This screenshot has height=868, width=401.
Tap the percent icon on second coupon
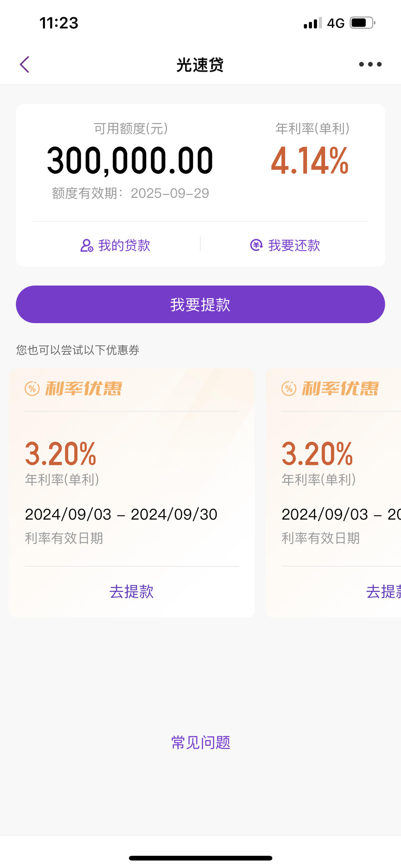point(289,389)
